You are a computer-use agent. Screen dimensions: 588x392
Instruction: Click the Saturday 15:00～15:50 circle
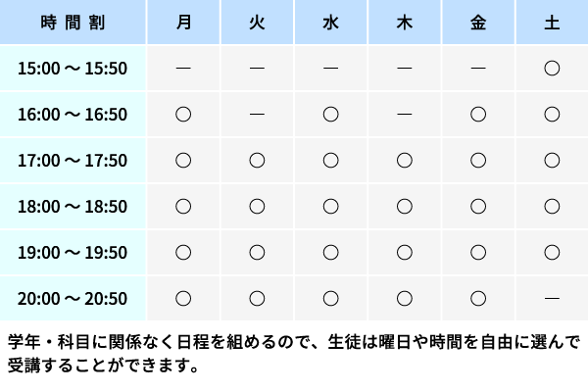click(552, 69)
